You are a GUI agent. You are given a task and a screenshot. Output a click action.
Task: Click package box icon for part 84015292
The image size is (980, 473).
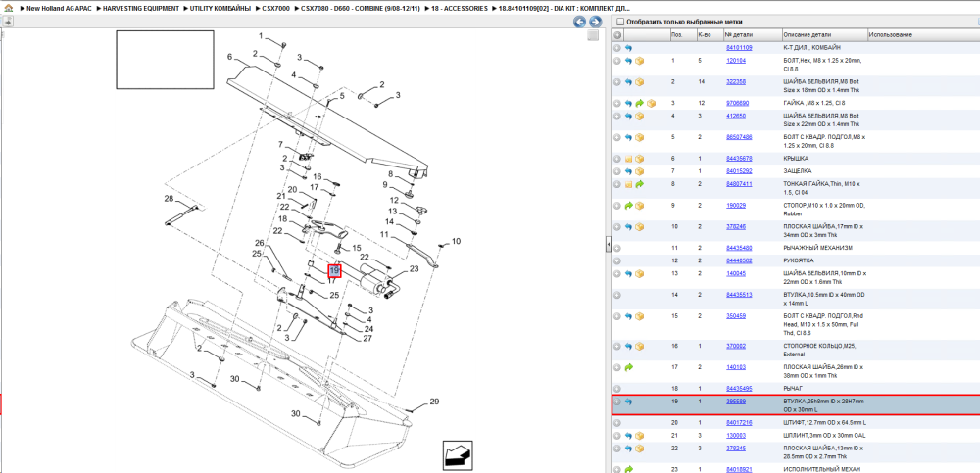(x=640, y=171)
